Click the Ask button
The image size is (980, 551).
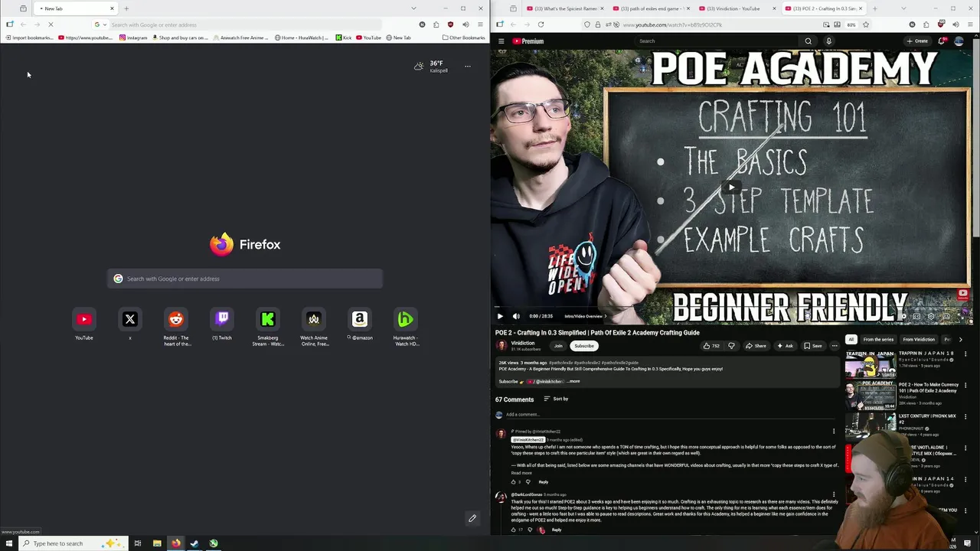point(785,346)
